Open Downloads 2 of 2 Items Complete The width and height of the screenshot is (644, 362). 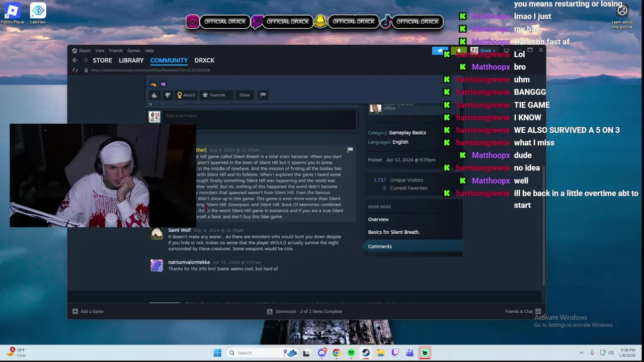(x=308, y=312)
